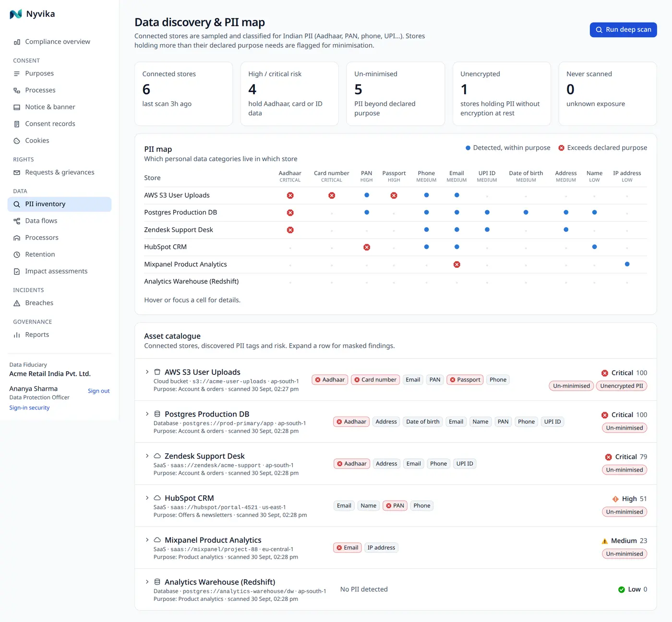Click the database icon for Postgres Production DB
672x622 pixels.
point(157,414)
